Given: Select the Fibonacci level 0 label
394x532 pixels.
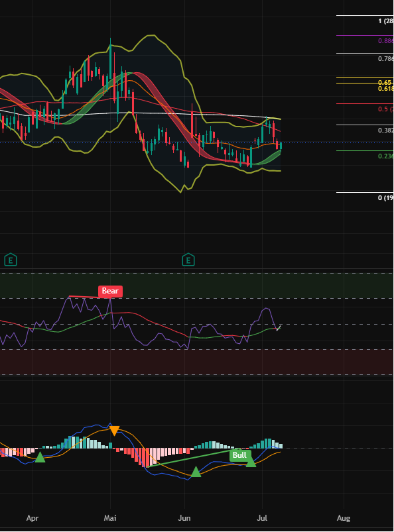Looking at the screenshot, I should coord(386,198).
